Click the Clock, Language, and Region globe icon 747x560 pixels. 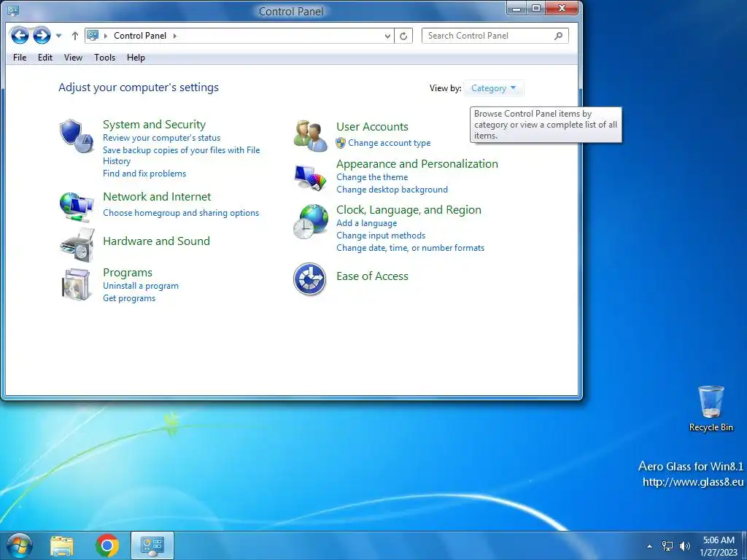(311, 222)
